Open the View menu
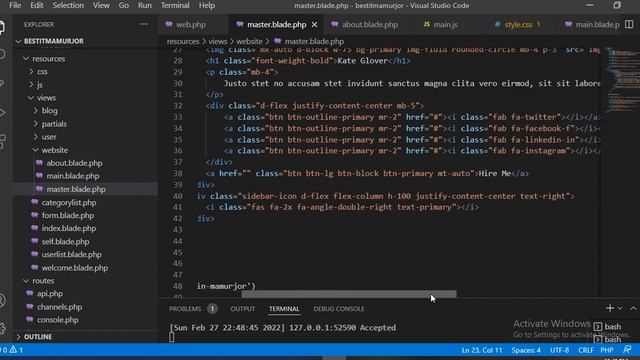Viewport: 640px width, 360px height. click(101, 5)
